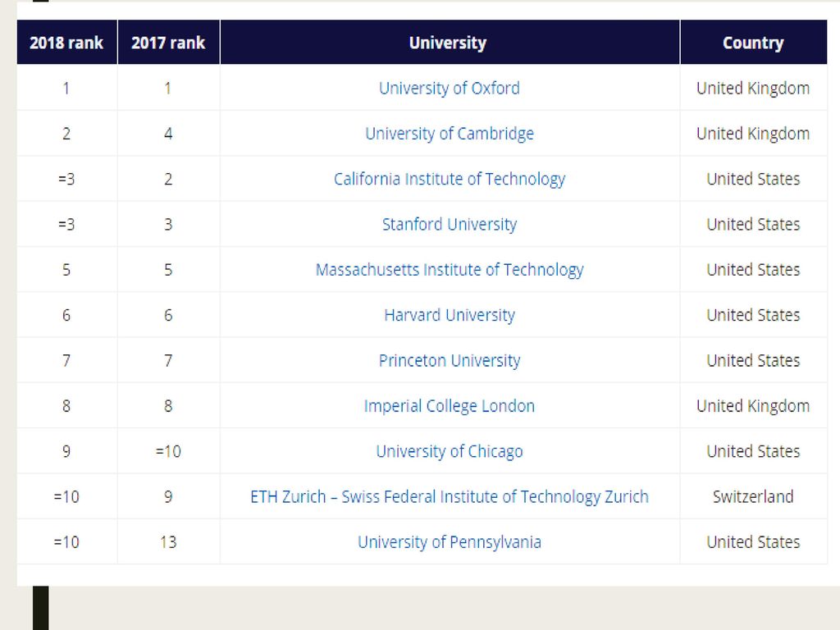Open the Princeton University link
Screen dimensions: 840x630
(x=449, y=361)
